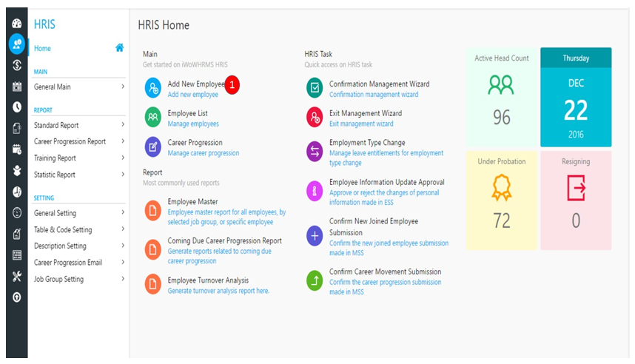Screen dimensions: 635x364
Task: Click the Resigning exit door icon
Action: pyautogui.click(x=576, y=187)
